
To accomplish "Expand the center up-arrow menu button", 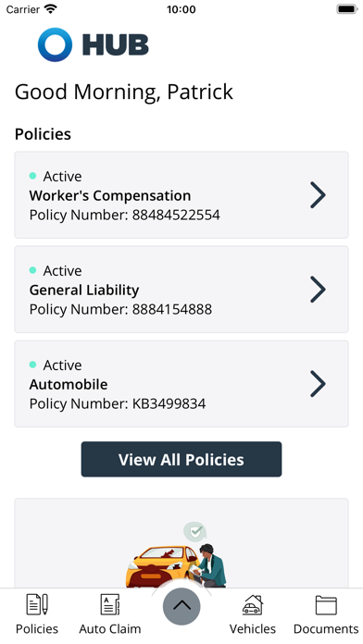I will click(x=181, y=606).
